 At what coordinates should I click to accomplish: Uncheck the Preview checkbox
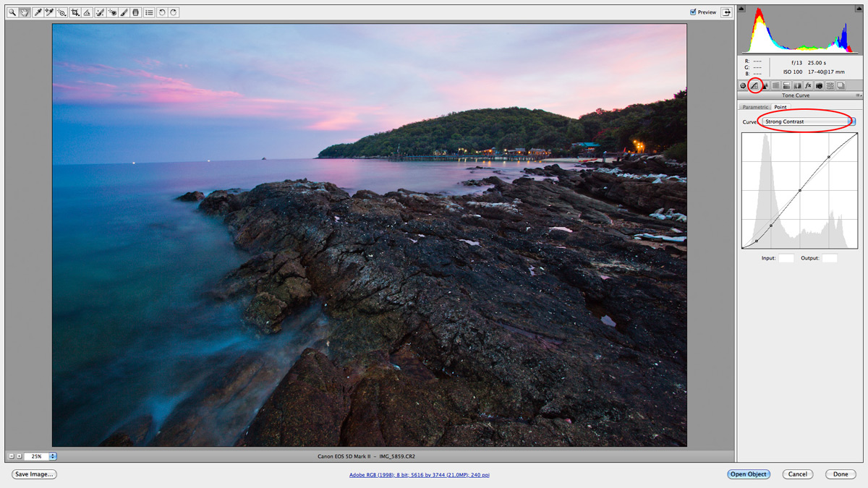[693, 12]
